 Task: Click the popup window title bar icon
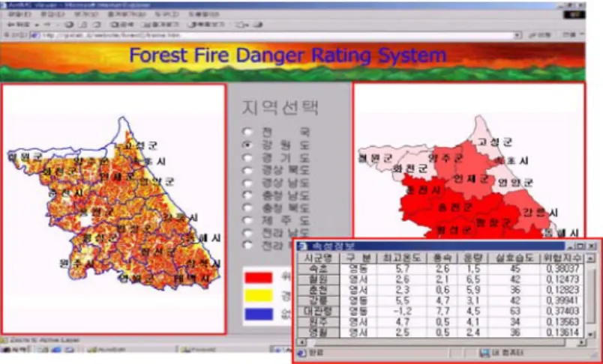tap(302, 246)
